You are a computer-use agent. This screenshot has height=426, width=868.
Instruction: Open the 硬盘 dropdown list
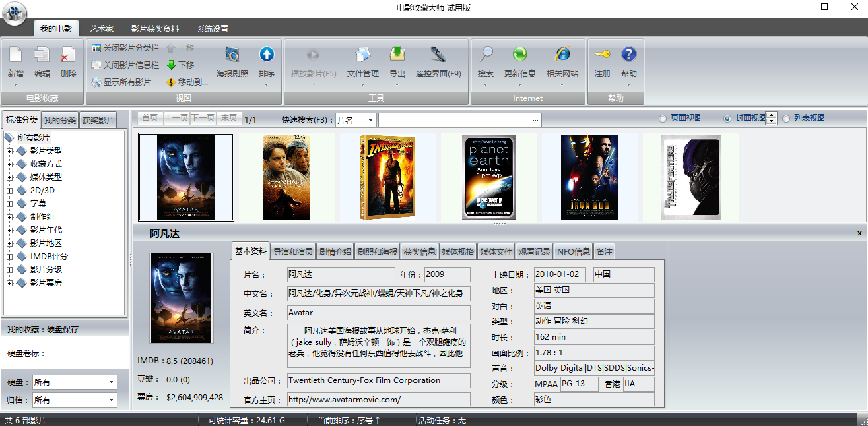[x=110, y=382]
